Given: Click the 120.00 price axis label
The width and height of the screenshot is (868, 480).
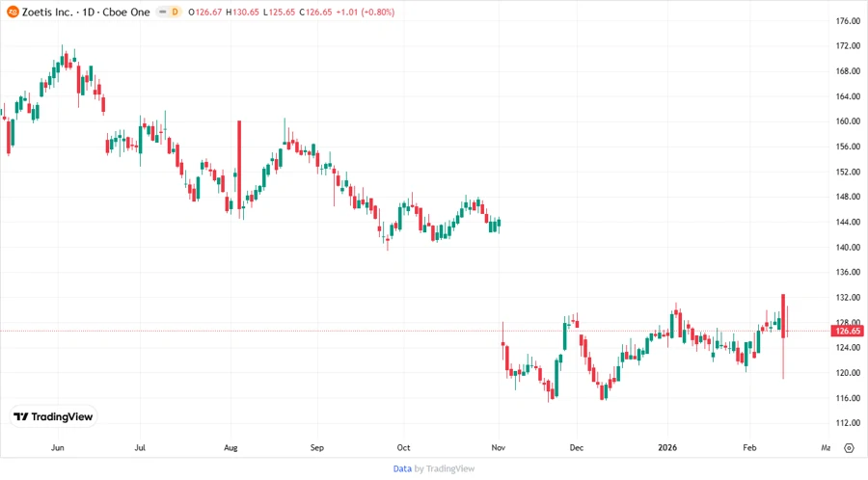Looking at the screenshot, I should tap(848, 373).
